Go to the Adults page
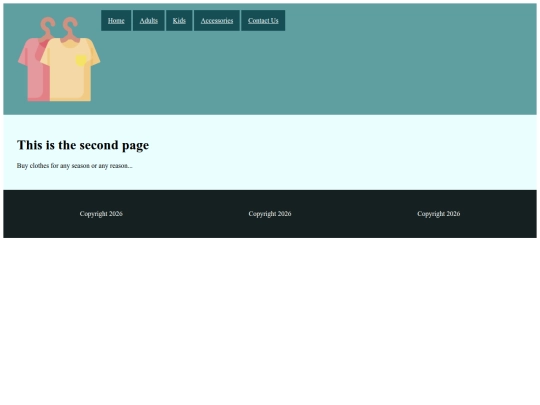Image resolution: width=540 pixels, height=405 pixels. (149, 21)
